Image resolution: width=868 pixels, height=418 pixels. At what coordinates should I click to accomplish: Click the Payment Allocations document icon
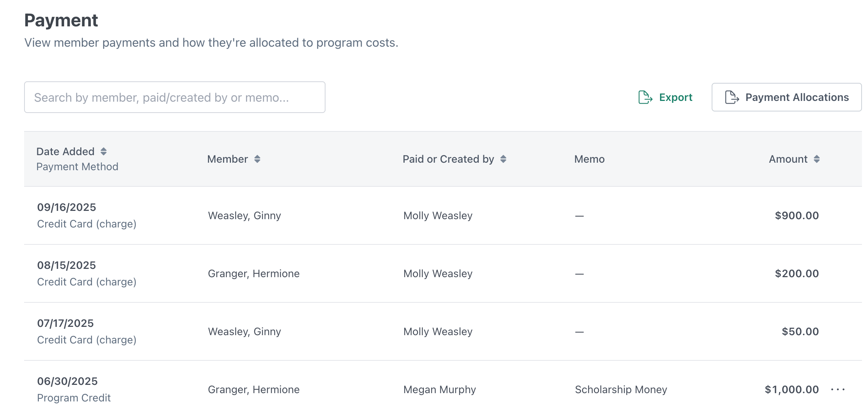pyautogui.click(x=732, y=97)
